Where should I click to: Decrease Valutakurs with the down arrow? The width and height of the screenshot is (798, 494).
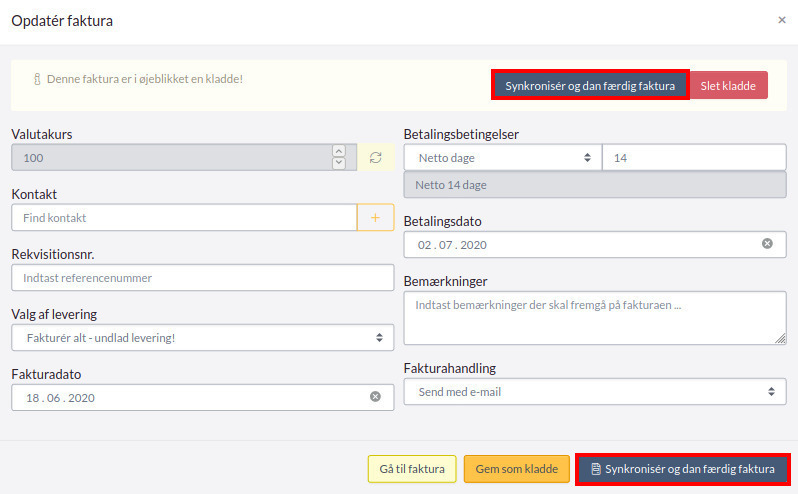[339, 163]
